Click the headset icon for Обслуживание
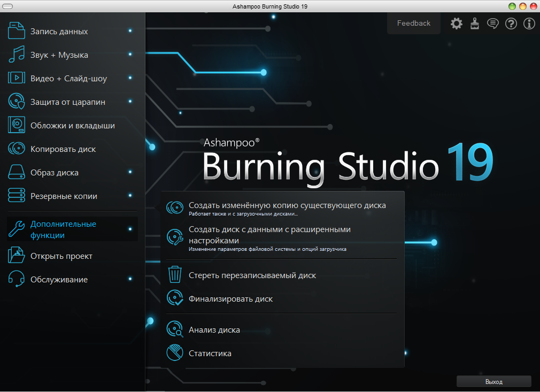Viewport: 540px width, 392px height. click(17, 279)
